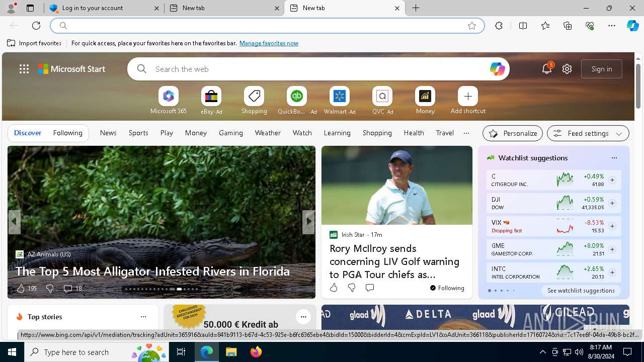Open Firefox from the taskbar
Viewport: 644px width, 362px height.
pyautogui.click(x=256, y=352)
